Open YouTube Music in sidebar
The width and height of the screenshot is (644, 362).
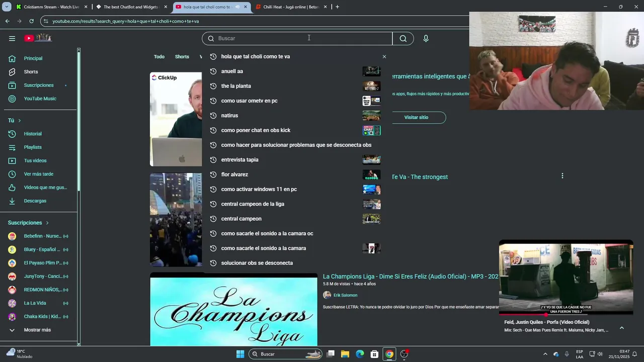40,99
